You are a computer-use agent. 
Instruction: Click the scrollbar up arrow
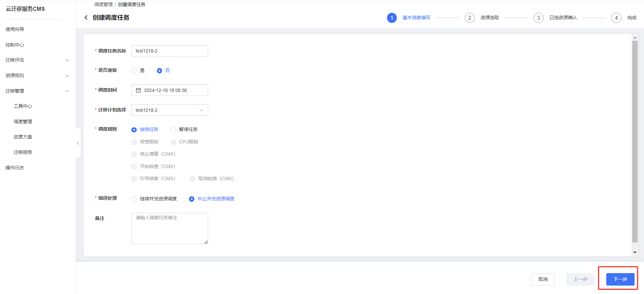point(635,38)
